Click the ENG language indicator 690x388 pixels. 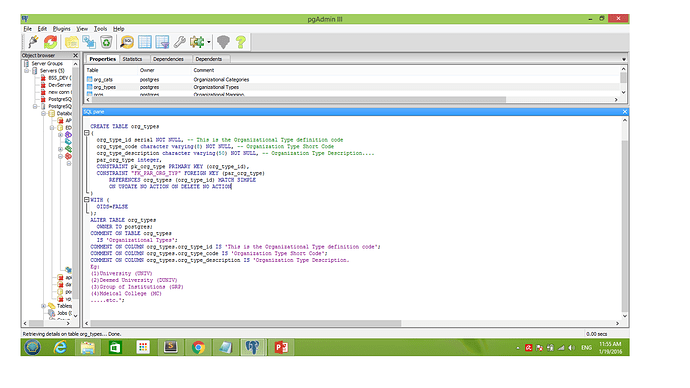pos(586,348)
